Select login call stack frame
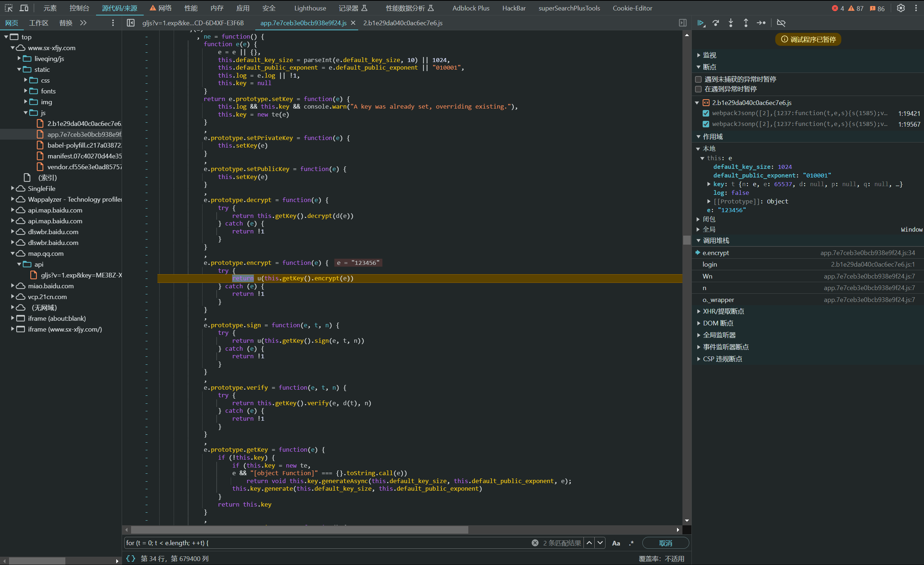Image resolution: width=924 pixels, height=565 pixels. pyautogui.click(x=807, y=264)
